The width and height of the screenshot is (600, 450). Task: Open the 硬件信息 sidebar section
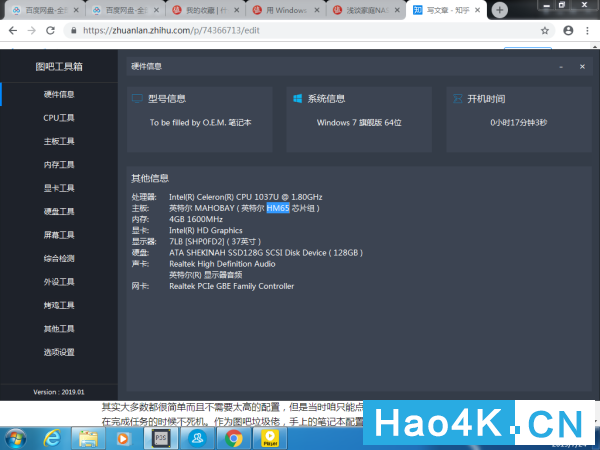click(59, 94)
